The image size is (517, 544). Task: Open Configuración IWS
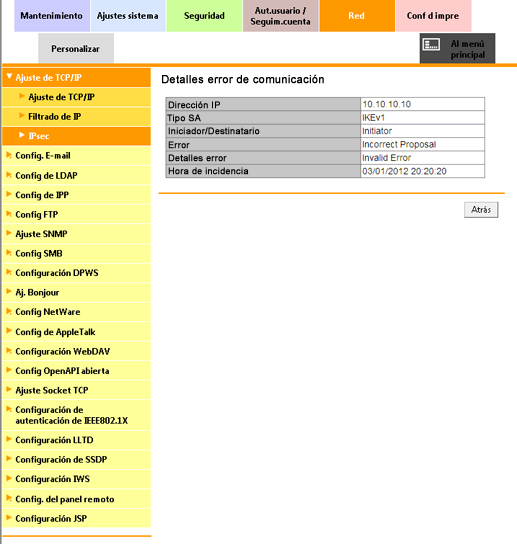pos(76,479)
